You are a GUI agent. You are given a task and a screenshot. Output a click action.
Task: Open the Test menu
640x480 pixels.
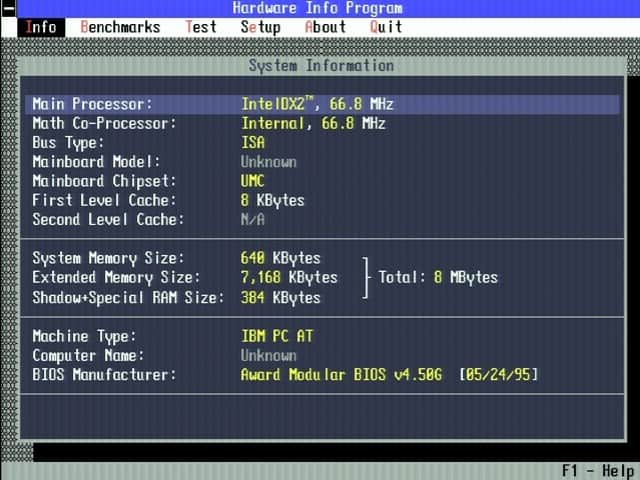(x=201, y=27)
